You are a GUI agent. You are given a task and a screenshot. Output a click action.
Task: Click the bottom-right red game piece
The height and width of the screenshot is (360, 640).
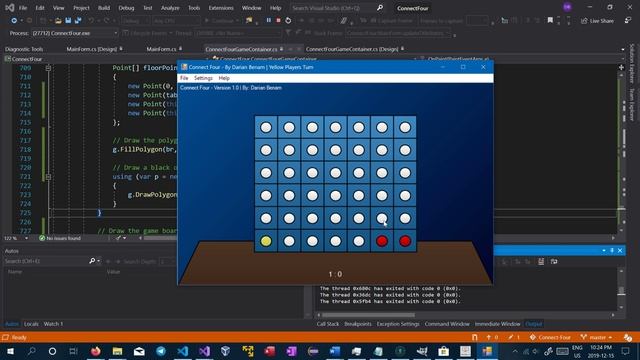pos(405,241)
